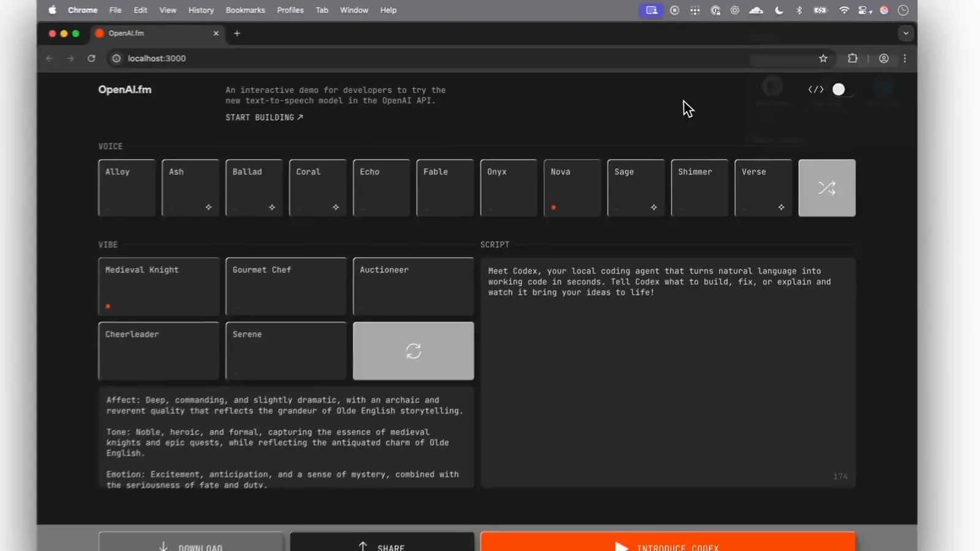
Task: Open the grid dots menu bar icon
Action: tap(695, 10)
